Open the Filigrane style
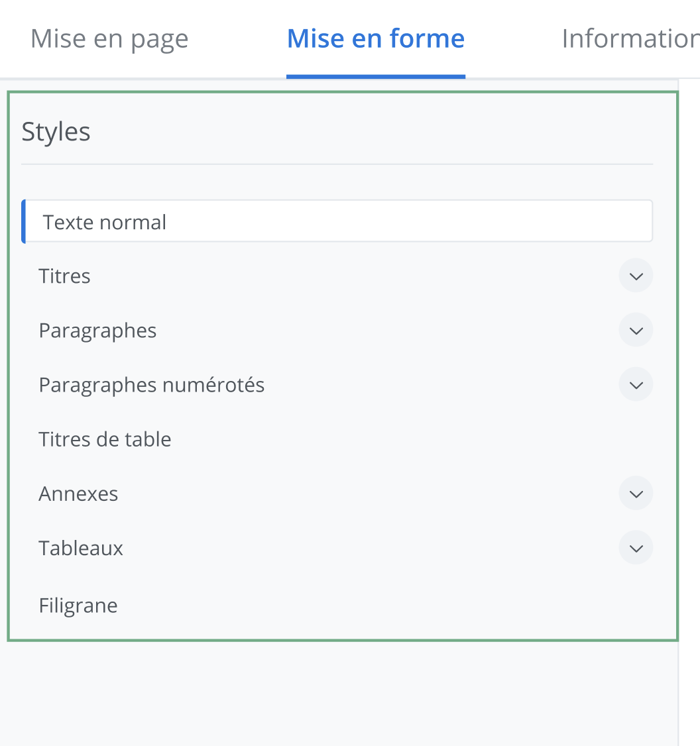Image resolution: width=700 pixels, height=746 pixels. (78, 606)
